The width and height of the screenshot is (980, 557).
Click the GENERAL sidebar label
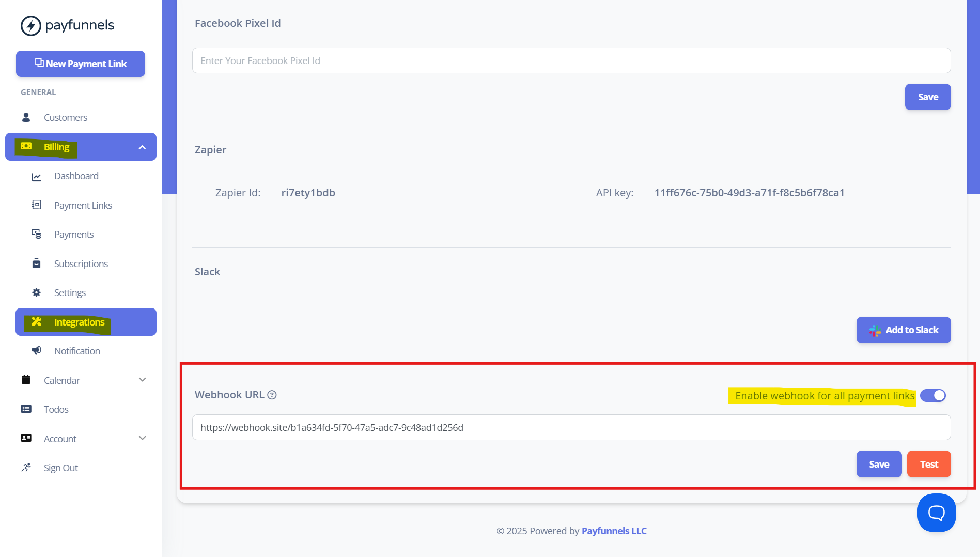coord(38,92)
